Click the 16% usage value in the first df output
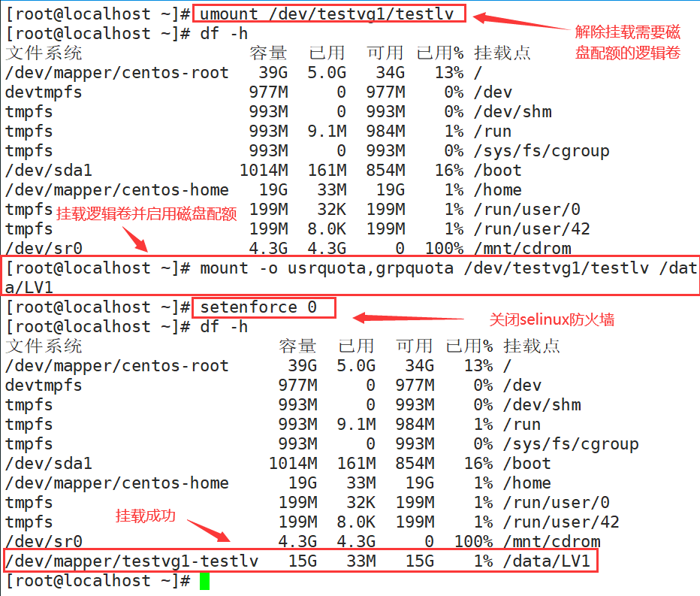 coord(450,170)
